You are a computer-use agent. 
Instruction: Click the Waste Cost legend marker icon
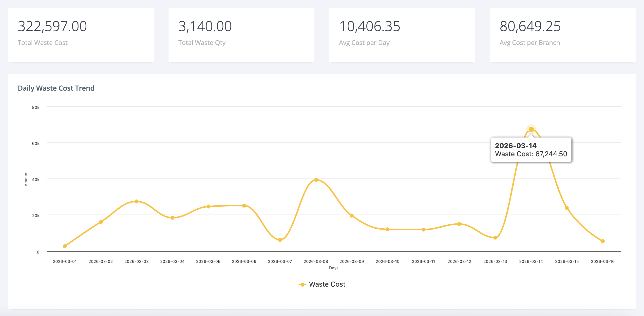click(302, 284)
